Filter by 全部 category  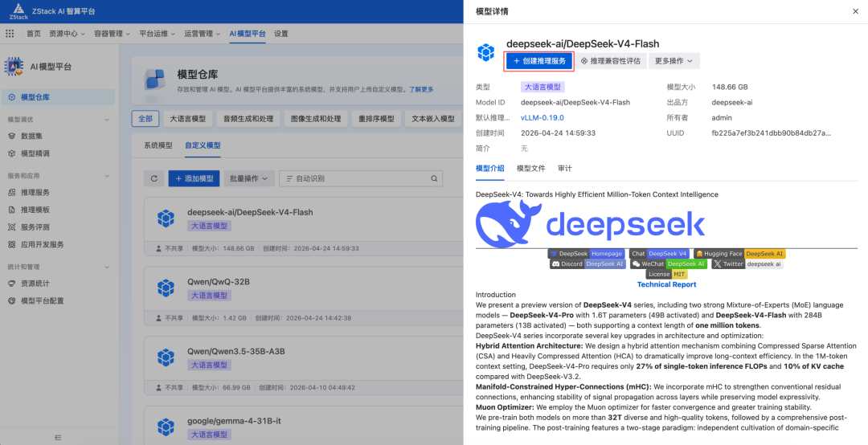tap(145, 118)
